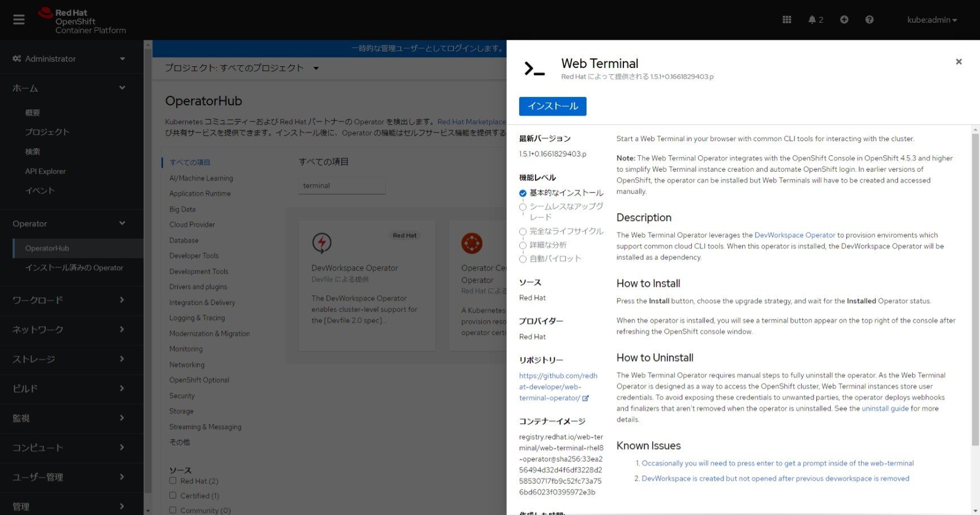Close the Web Terminal details panel
The width and height of the screenshot is (980, 515).
coord(958,62)
